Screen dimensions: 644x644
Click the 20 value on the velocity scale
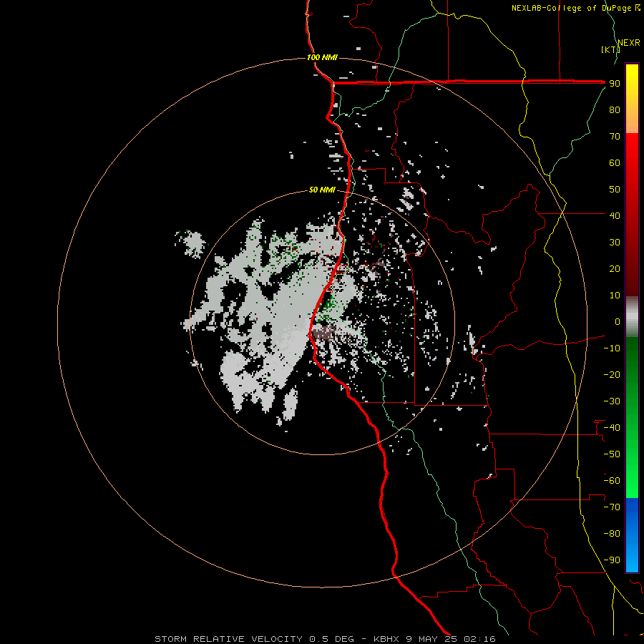point(615,269)
